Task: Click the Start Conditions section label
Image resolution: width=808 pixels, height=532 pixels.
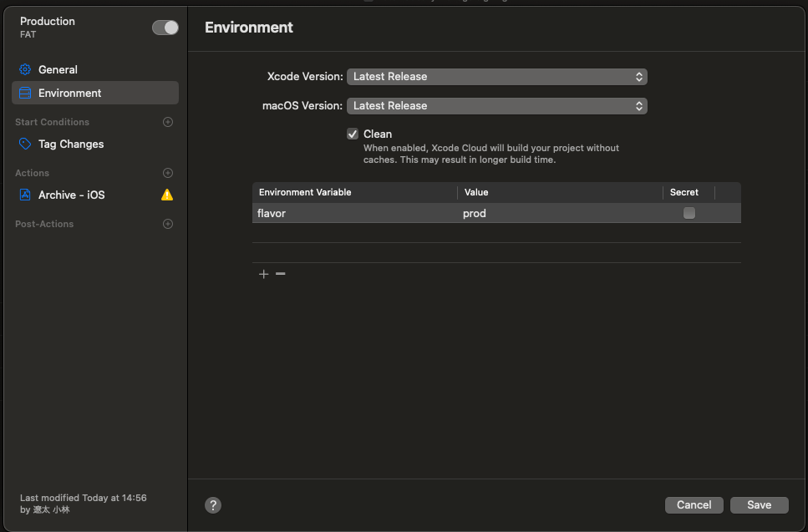Action: pyautogui.click(x=52, y=122)
